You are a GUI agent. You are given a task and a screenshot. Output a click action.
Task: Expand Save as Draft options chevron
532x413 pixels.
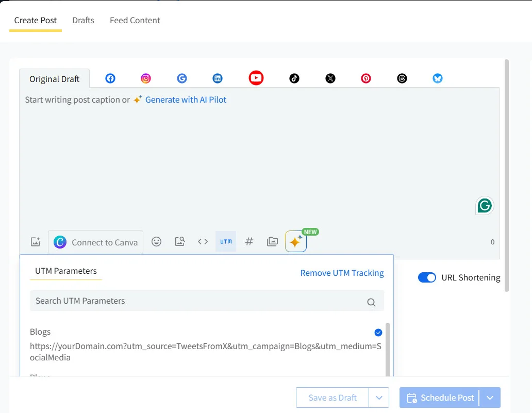point(379,398)
